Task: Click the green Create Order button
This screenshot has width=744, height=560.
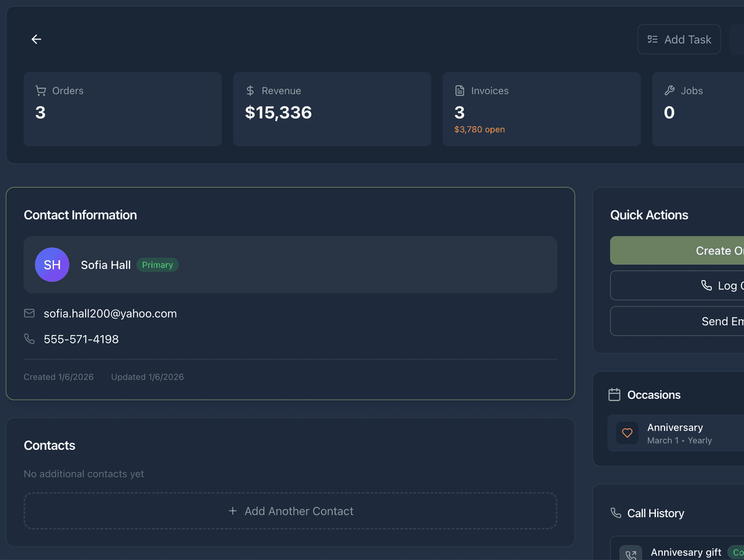Action: [677, 250]
